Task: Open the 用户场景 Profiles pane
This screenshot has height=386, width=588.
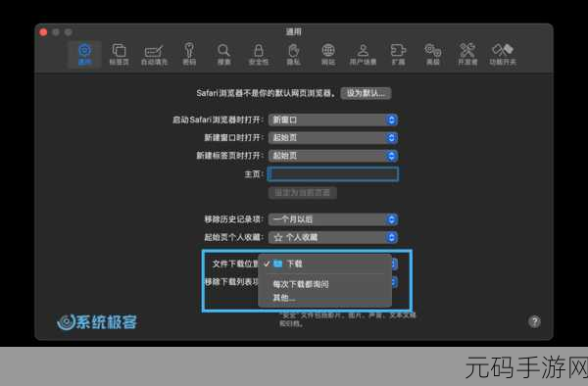Action: 363,54
